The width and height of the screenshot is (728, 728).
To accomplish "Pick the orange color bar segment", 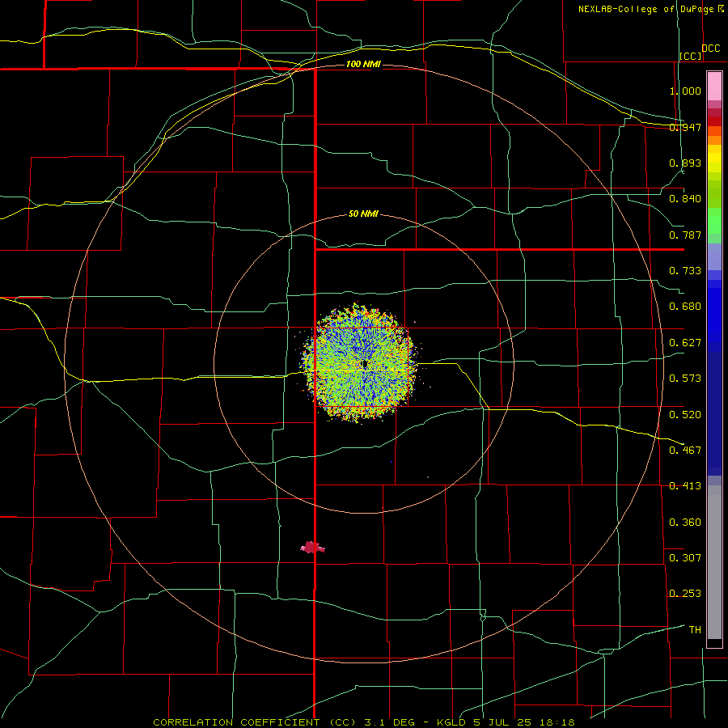I will coord(714,140).
